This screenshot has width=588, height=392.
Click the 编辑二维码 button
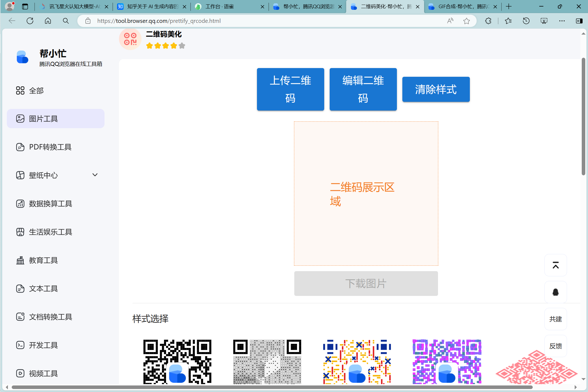tap(363, 89)
